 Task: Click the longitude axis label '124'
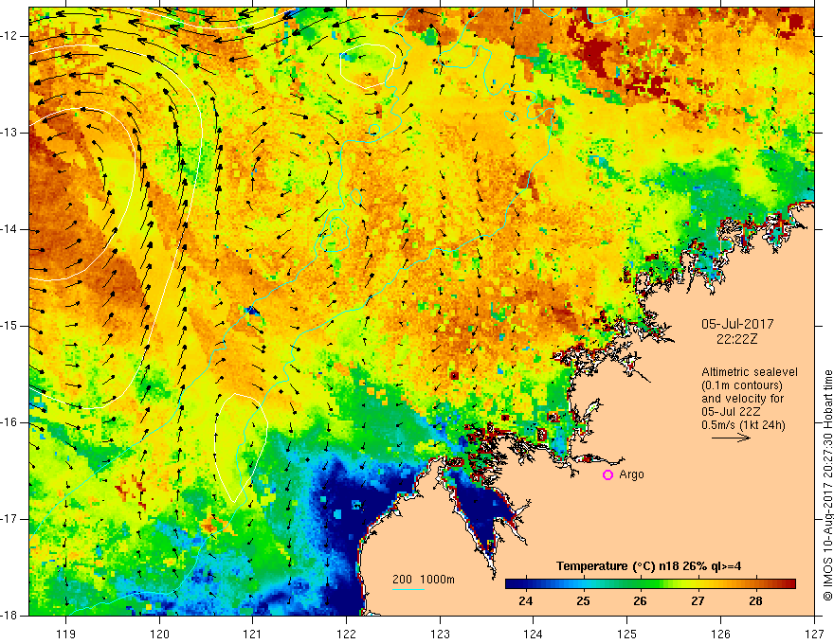534,634
